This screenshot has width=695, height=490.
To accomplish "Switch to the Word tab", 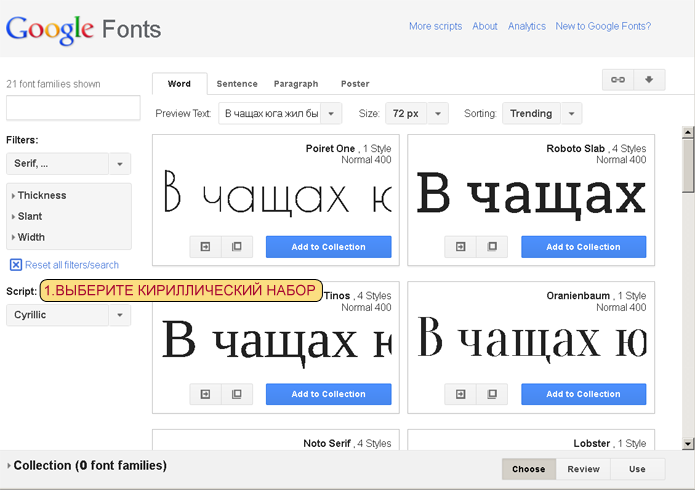I will click(x=179, y=84).
